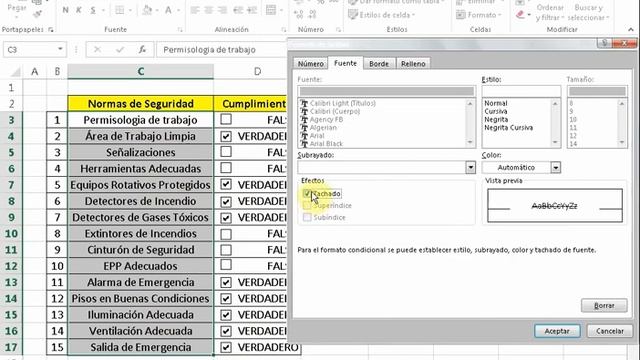Click the Borrar button

point(604,305)
